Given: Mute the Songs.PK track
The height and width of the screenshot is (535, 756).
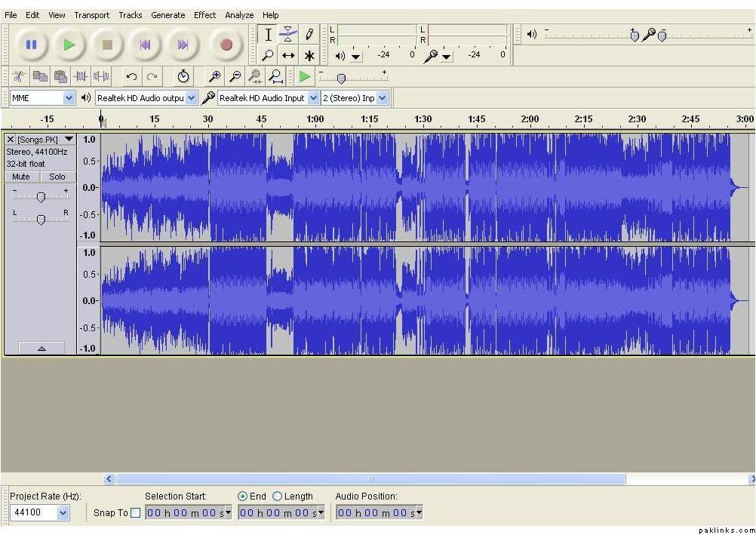Looking at the screenshot, I should (21, 177).
